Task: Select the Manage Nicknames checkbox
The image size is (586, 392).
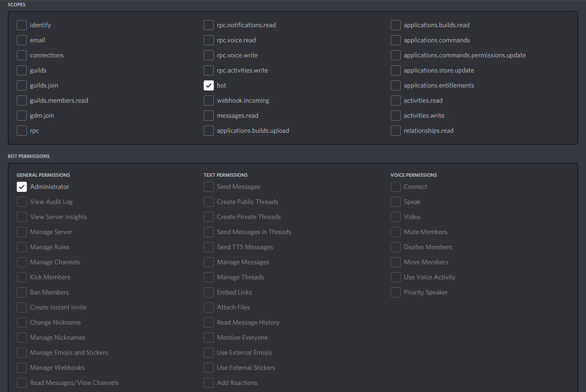Action: (22, 338)
